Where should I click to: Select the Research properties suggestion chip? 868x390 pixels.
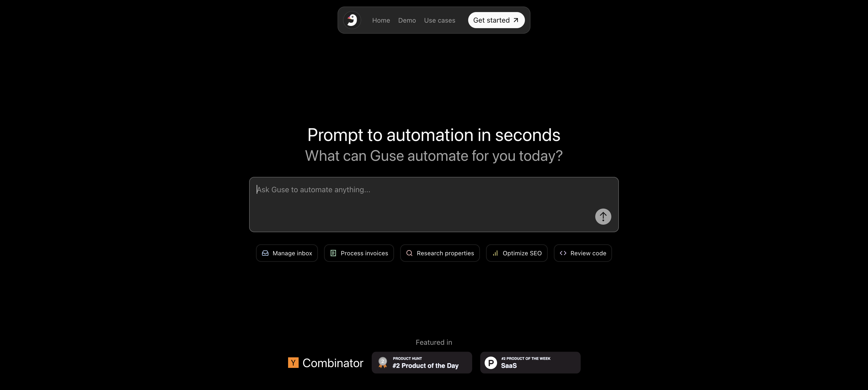tap(440, 253)
